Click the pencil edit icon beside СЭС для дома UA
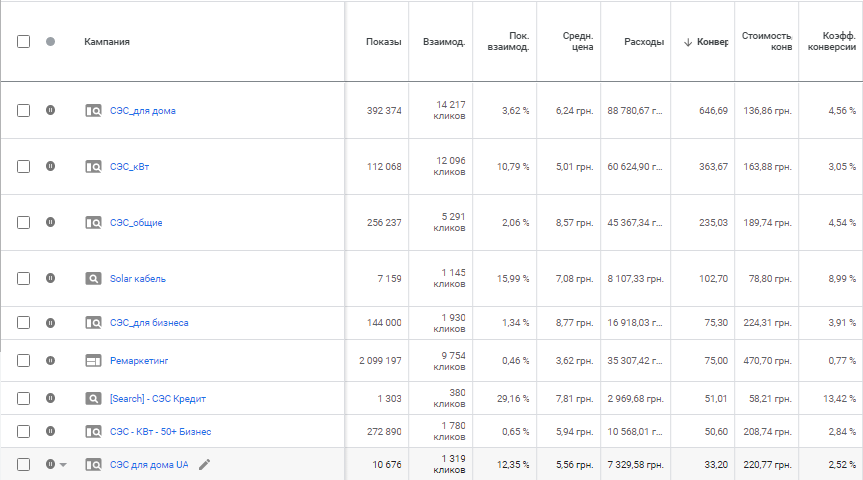Screen dimensions: 863x480 pos(205,464)
